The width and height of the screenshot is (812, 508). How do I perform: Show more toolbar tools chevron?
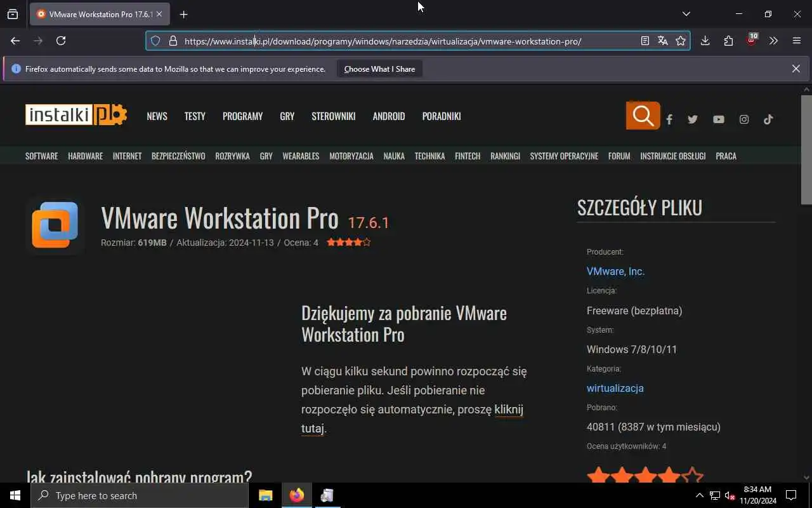click(x=773, y=41)
